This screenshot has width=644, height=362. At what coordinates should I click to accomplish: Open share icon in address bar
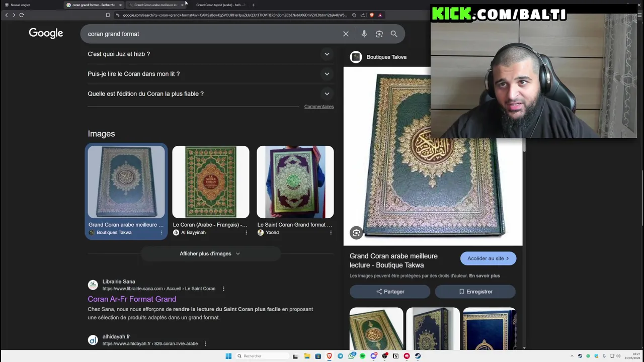coord(363,15)
